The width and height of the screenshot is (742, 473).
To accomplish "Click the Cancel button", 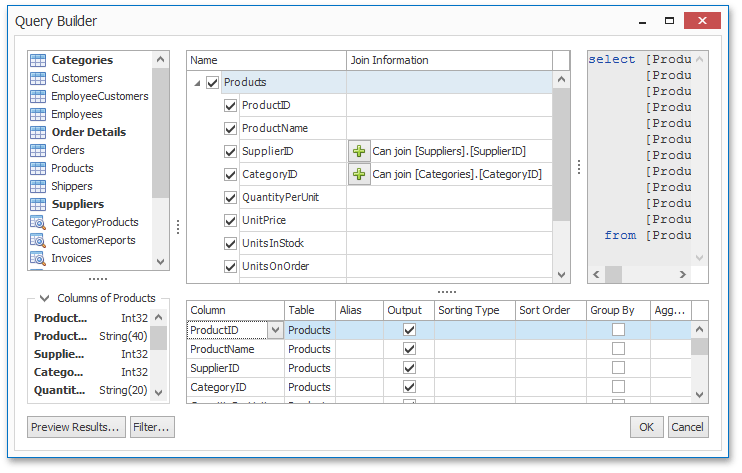I will coord(688,427).
